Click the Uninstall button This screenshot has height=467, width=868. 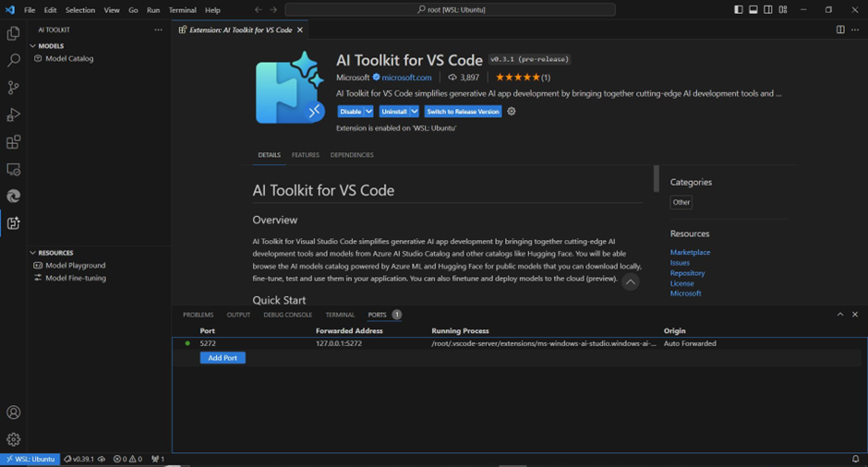click(x=394, y=112)
